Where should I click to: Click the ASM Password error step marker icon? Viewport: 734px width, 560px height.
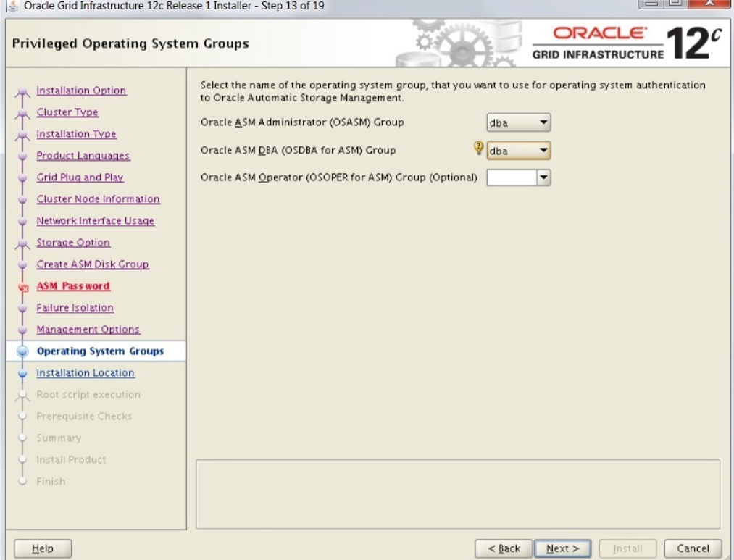tap(23, 288)
